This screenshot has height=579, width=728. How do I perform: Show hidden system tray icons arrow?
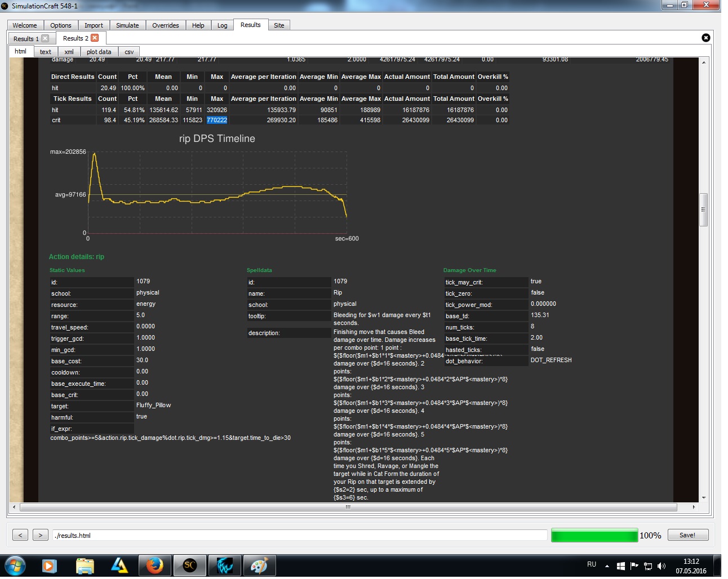(607, 565)
